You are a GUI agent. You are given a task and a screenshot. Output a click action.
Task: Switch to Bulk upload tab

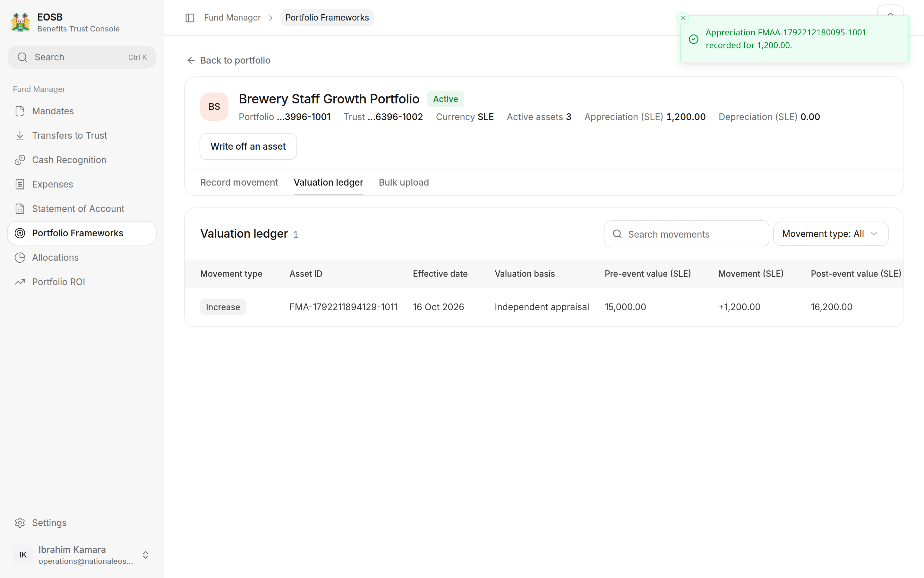coord(404,182)
